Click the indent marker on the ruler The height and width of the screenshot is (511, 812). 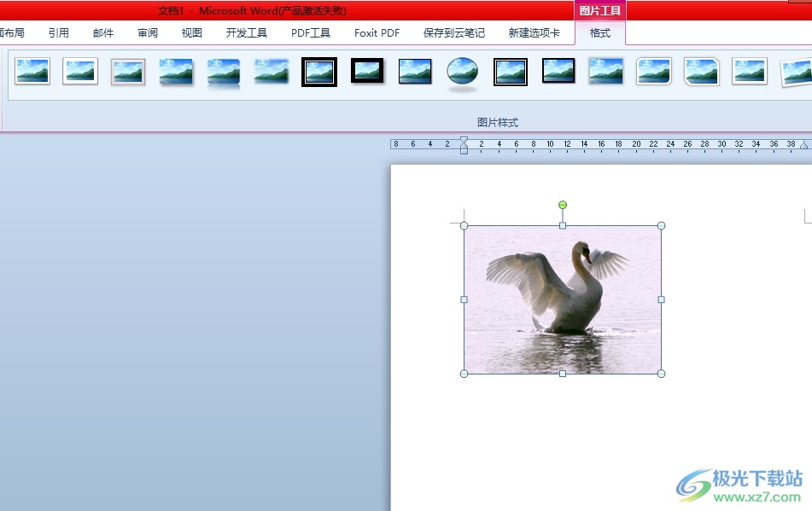point(464,145)
